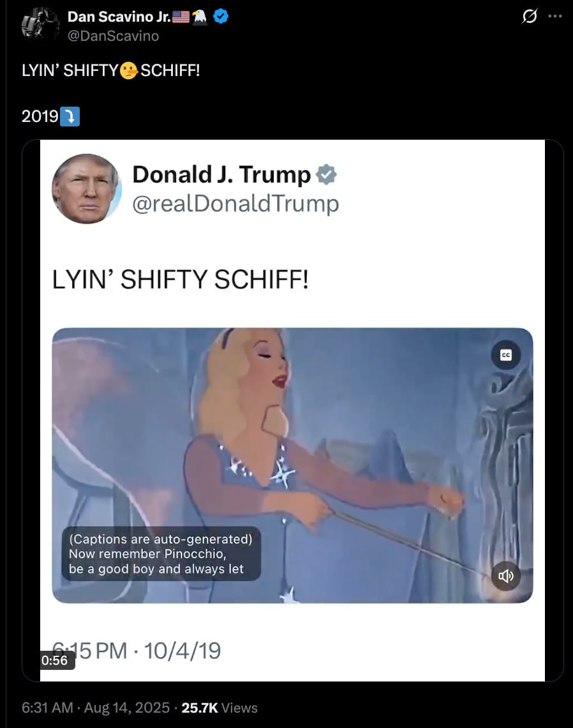
Task: Open the Grok explain-post icon
Action: pyautogui.click(x=530, y=17)
